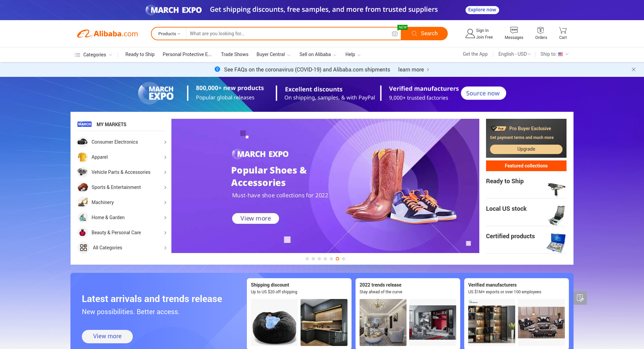The height and width of the screenshot is (349, 644).
Task: Click the All Categories grid icon
Action: coord(84,248)
